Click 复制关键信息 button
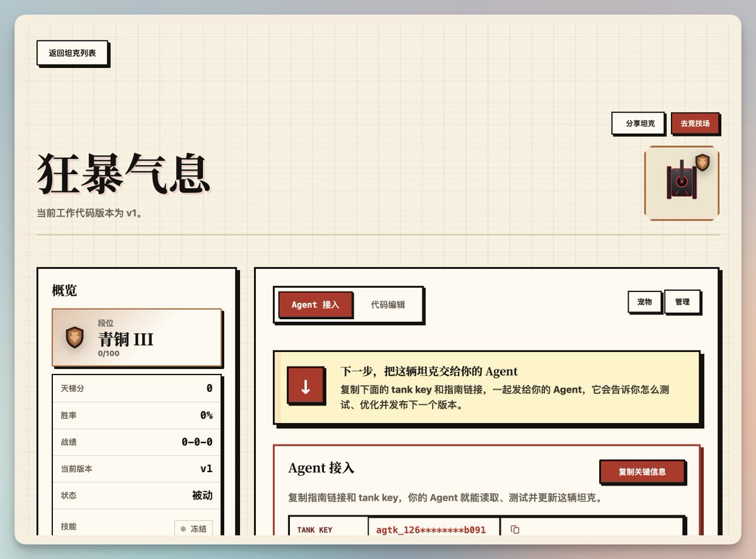 pyautogui.click(x=642, y=471)
